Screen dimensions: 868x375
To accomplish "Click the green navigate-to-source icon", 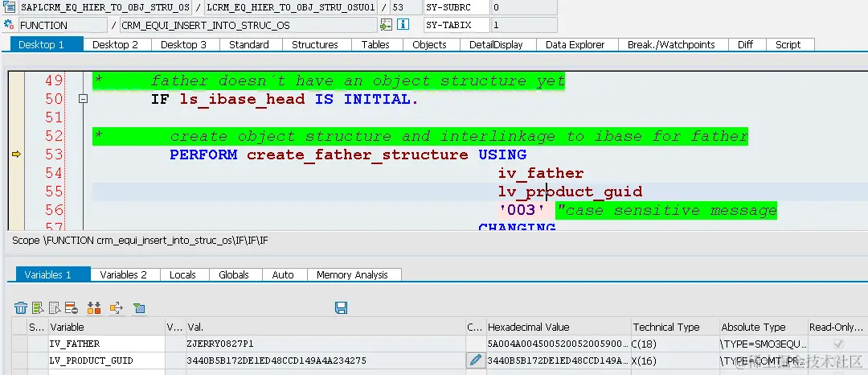I will tap(386, 25).
